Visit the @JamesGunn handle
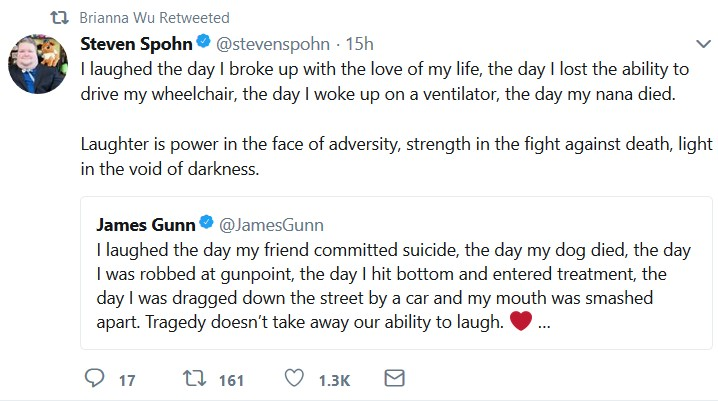Screen dimensions: 718x401 pos(271,225)
